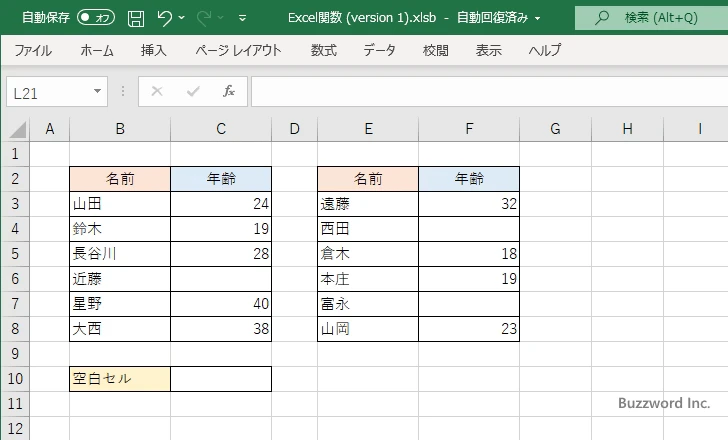
Task: Select the cell with age 32
Action: pyautogui.click(x=469, y=204)
